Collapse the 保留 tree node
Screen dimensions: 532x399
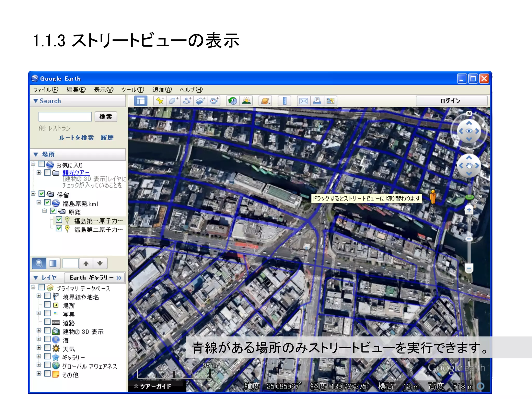point(33,194)
